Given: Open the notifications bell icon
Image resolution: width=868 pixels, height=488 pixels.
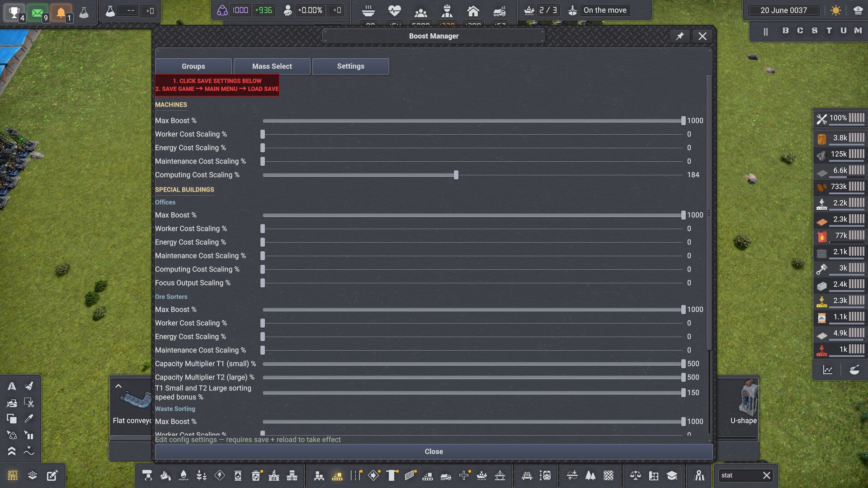Looking at the screenshot, I should click(61, 12).
